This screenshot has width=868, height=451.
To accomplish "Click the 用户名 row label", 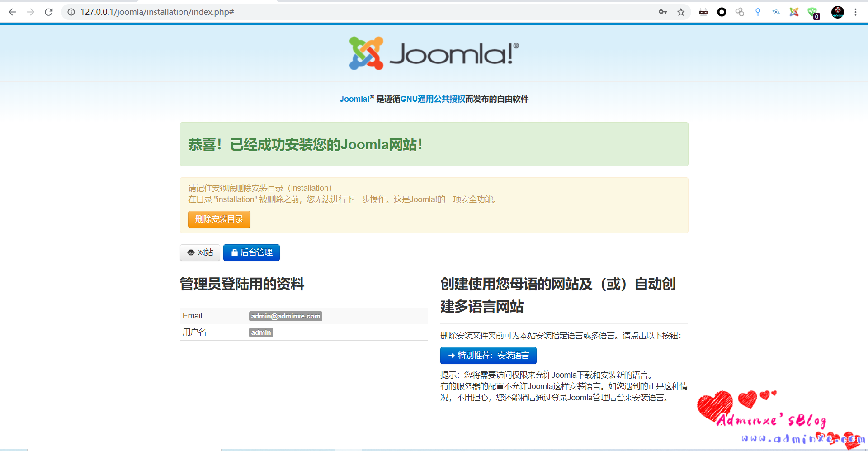I will click(194, 332).
